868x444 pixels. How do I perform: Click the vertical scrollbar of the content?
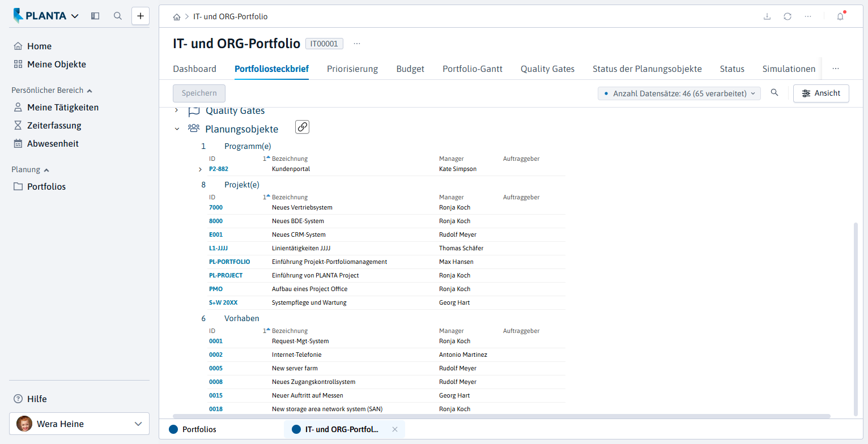[x=856, y=319]
